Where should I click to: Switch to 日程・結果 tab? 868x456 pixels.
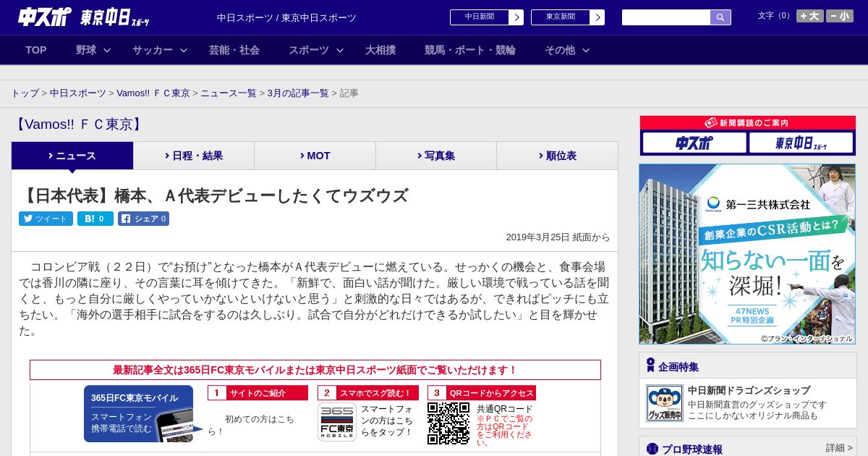[194, 156]
